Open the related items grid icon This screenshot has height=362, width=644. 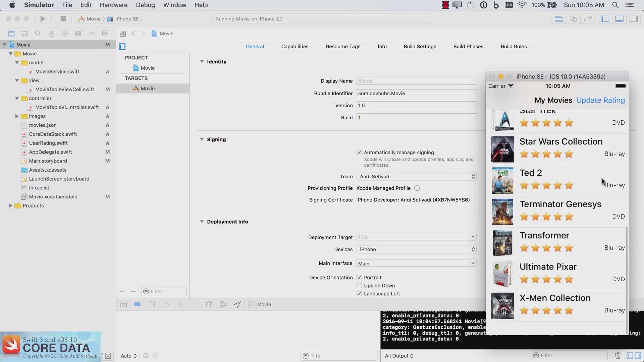[x=123, y=34]
